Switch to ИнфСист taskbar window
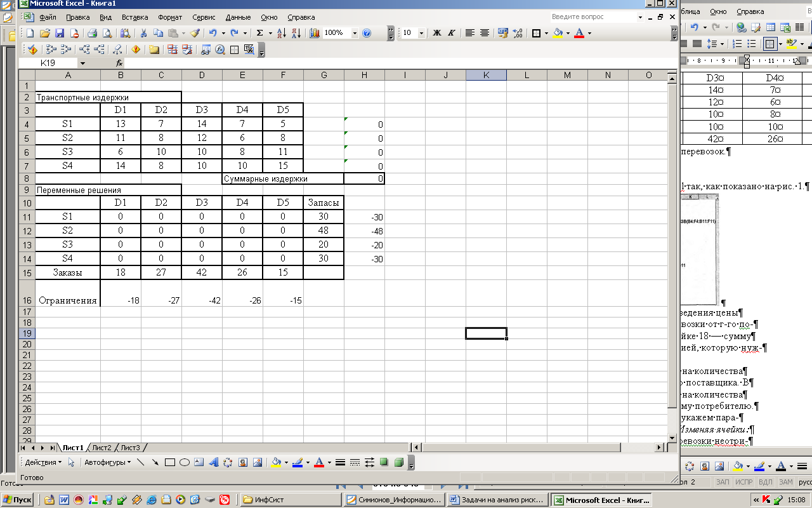 pyautogui.click(x=291, y=500)
